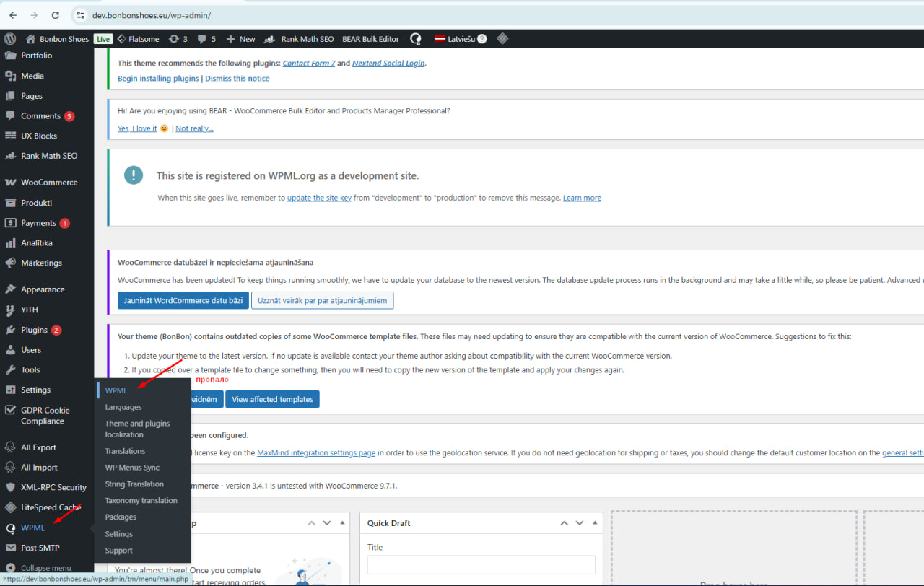Click the LiteSpeed diamond icon in admin bar
924x586 pixels.
click(x=502, y=39)
